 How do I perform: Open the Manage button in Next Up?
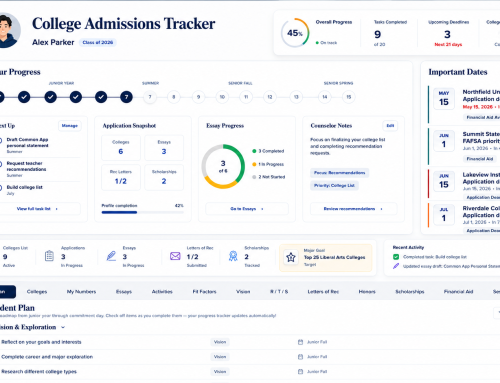click(70, 126)
